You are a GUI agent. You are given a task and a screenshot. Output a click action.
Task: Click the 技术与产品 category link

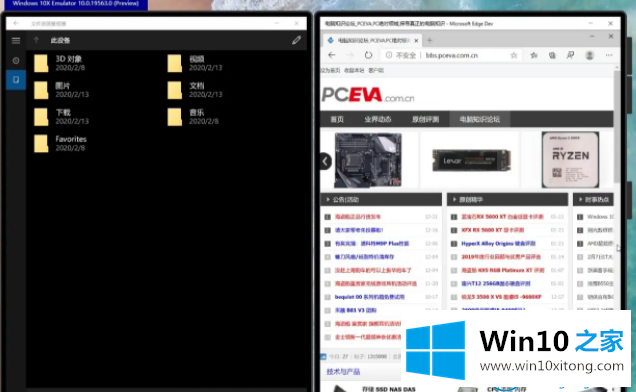point(343,372)
